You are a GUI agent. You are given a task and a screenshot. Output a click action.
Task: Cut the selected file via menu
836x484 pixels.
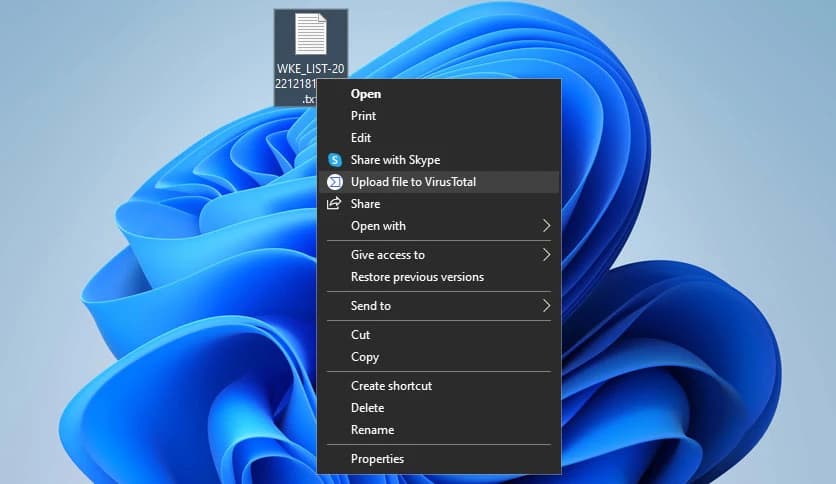(360, 335)
